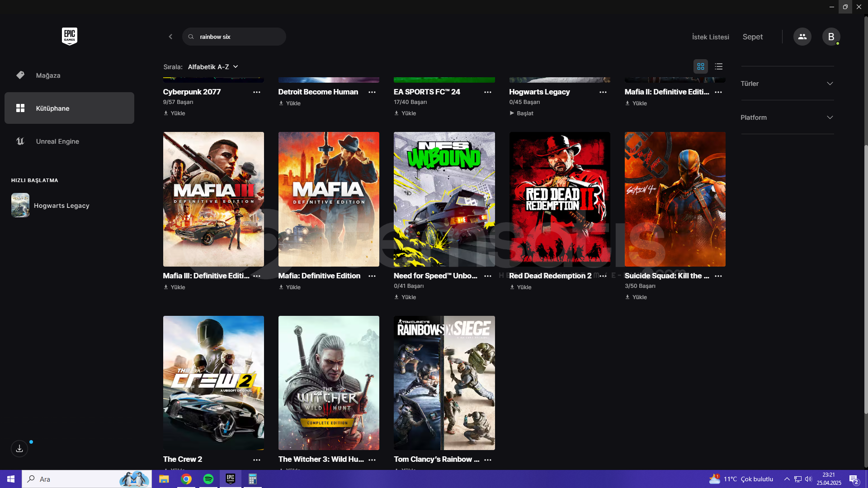Open File Explorer from taskbar
The width and height of the screenshot is (868, 488).
(x=164, y=479)
